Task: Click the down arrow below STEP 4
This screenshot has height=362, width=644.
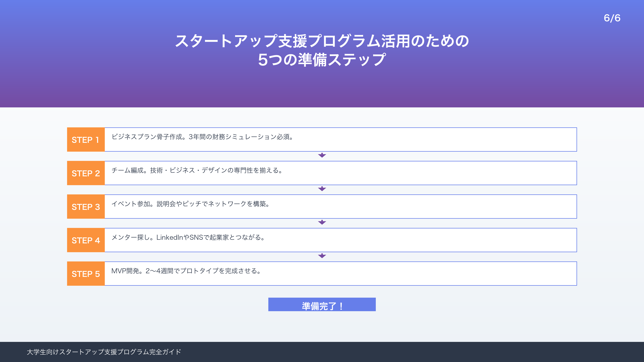Action: tap(322, 256)
